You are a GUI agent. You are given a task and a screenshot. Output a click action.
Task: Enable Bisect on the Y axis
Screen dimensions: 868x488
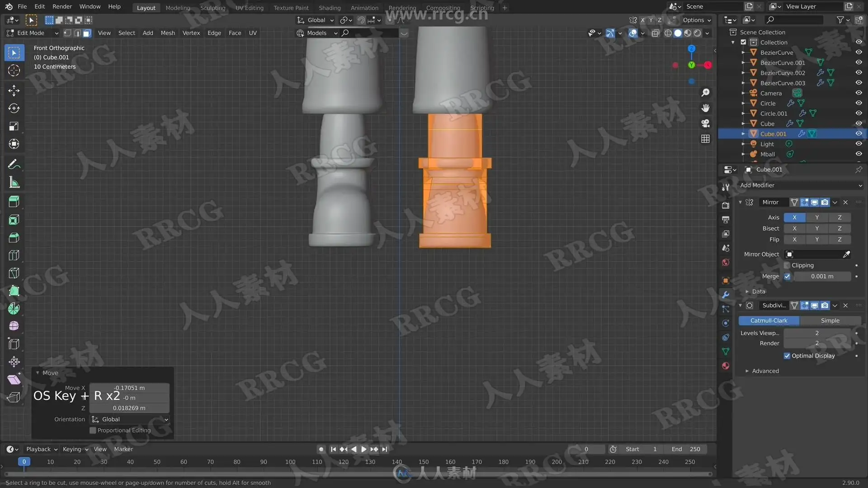pyautogui.click(x=817, y=228)
